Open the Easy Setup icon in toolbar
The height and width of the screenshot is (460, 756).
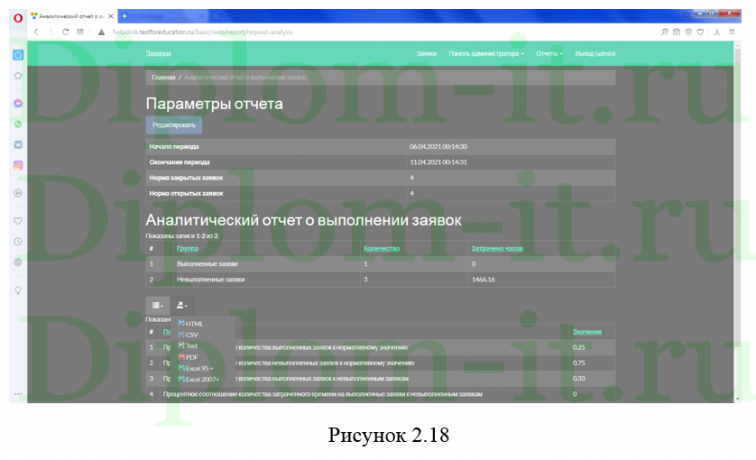tap(732, 32)
